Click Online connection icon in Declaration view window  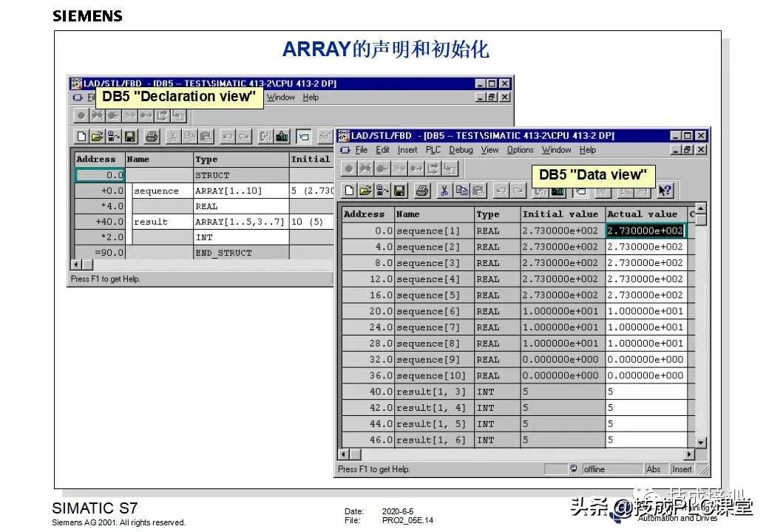114,137
